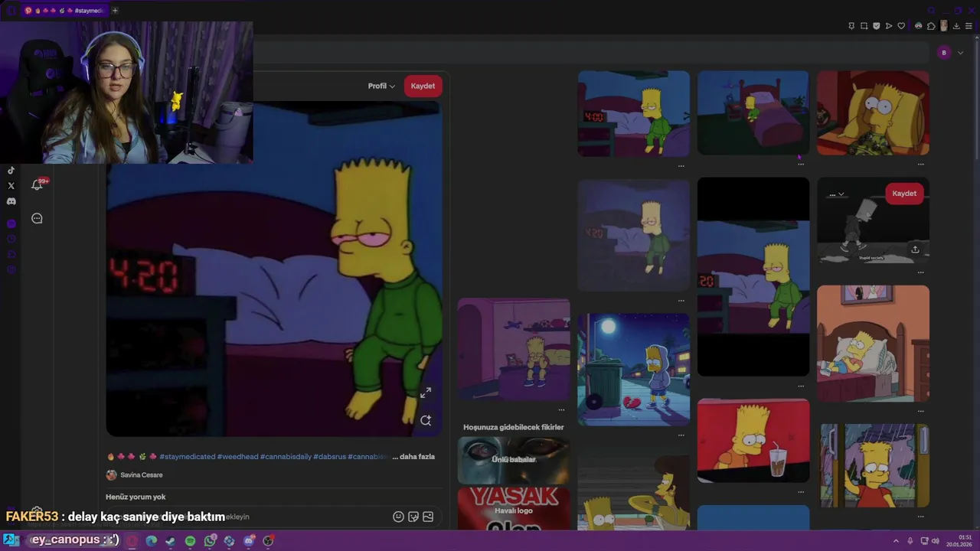
Task: Open Pinterest notifications bell
Action: click(x=37, y=185)
